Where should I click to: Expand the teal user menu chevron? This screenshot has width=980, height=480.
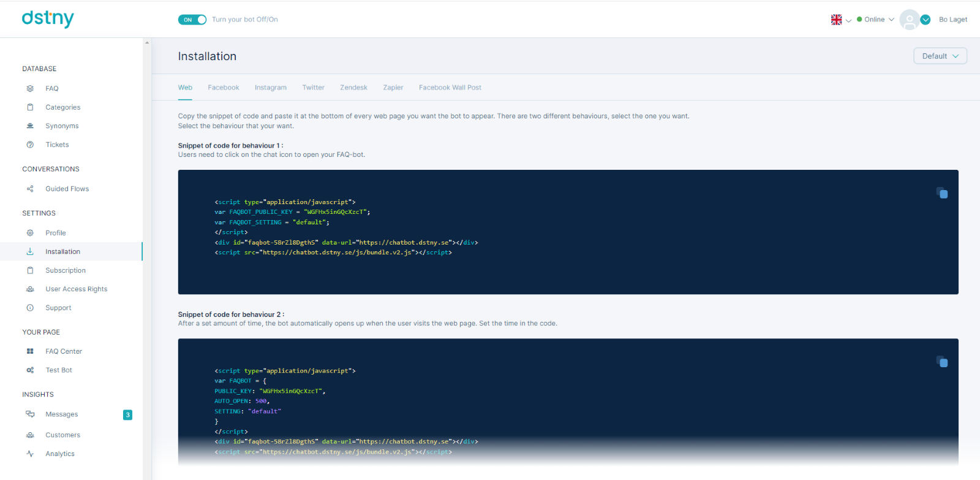tap(925, 20)
